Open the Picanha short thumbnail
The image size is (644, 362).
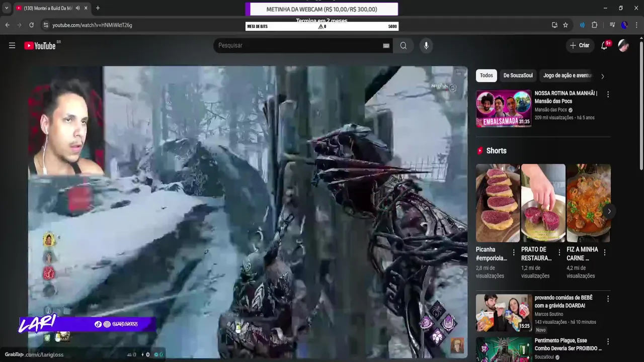pos(498,203)
